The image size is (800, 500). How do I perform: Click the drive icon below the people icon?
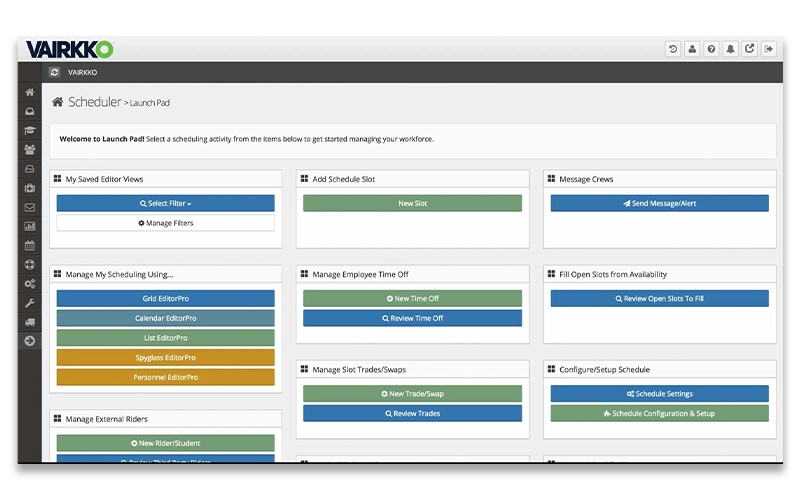click(x=30, y=169)
